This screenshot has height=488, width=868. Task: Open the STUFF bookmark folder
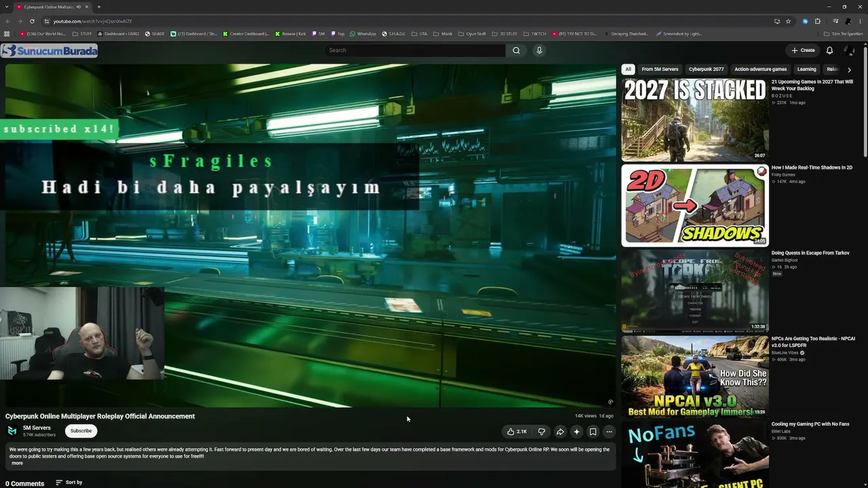click(x=82, y=34)
